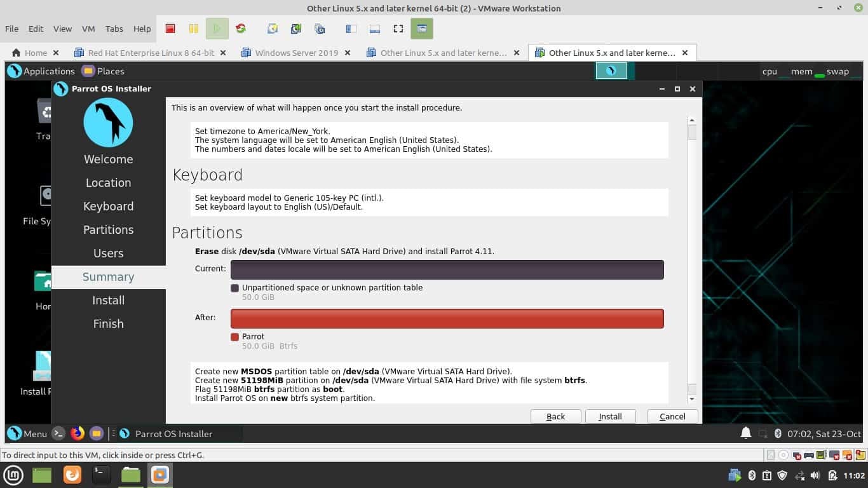Viewport: 868px width, 488px height.
Task: Open the View menu in VMware
Action: coord(62,29)
